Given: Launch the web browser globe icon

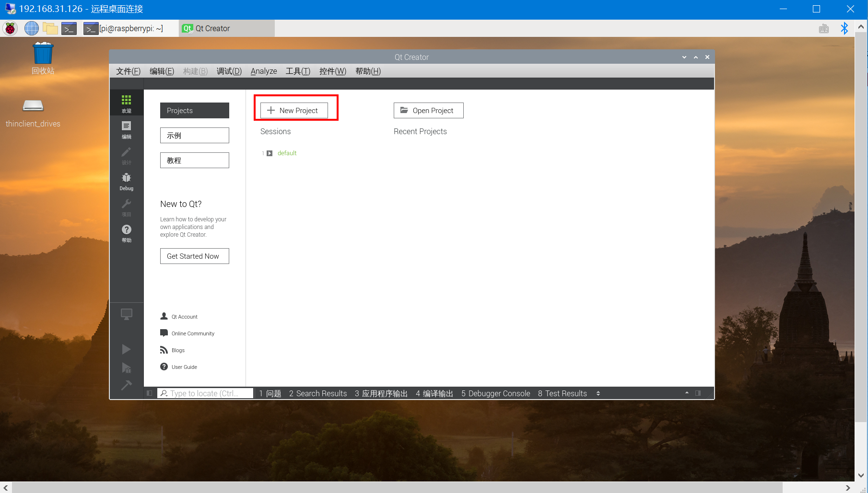Looking at the screenshot, I should (32, 28).
